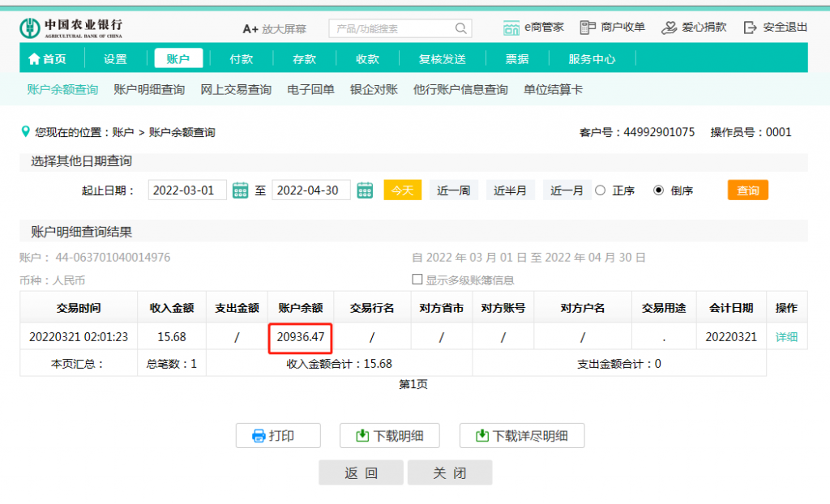
Task: Click the 详细 link in the transaction row
Action: coord(786,336)
